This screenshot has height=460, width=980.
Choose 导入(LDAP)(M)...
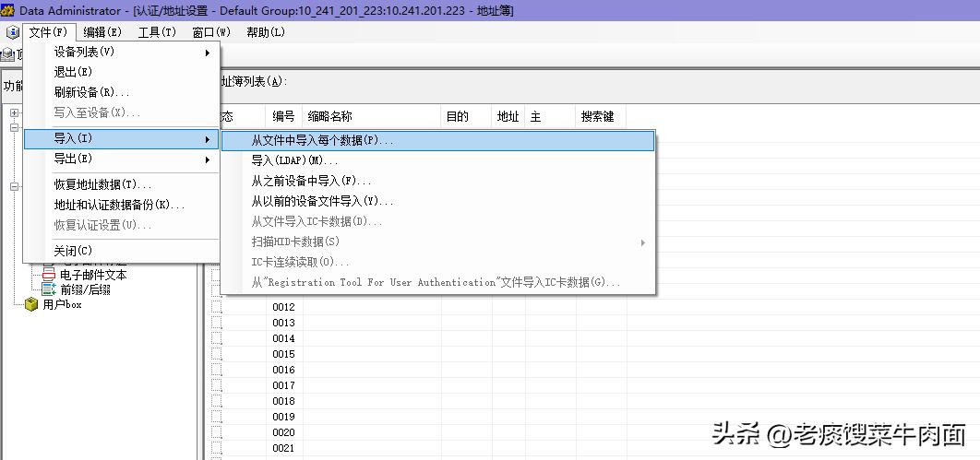[x=438, y=161]
